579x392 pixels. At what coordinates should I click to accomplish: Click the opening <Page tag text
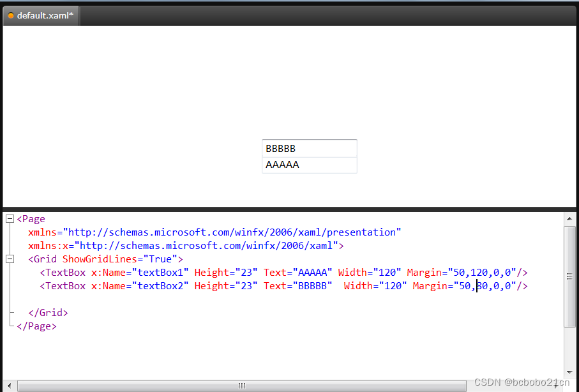pos(31,219)
